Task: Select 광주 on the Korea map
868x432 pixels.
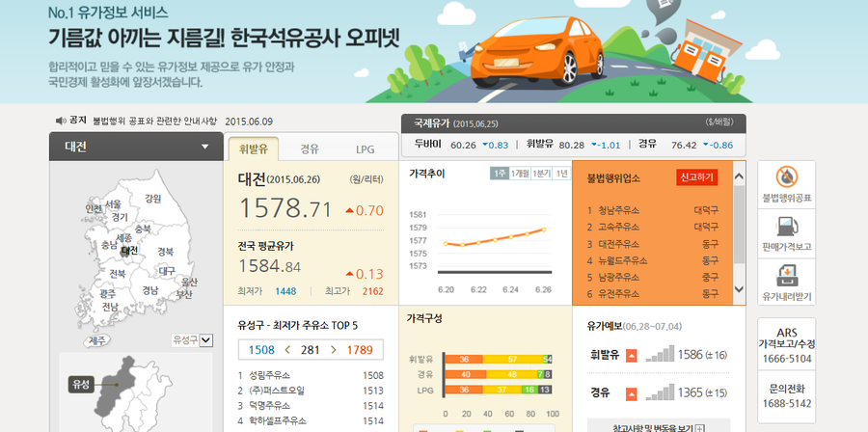Action: [x=107, y=294]
